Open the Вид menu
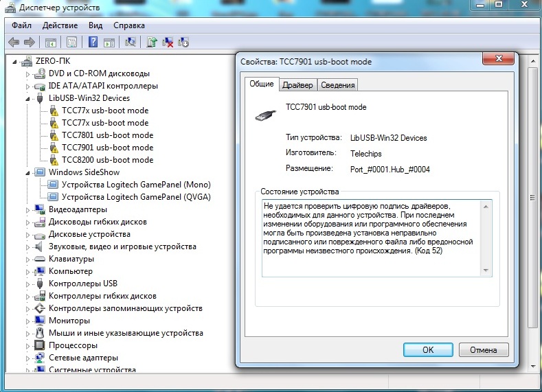Viewport: 542px width, 392px height. [x=95, y=25]
